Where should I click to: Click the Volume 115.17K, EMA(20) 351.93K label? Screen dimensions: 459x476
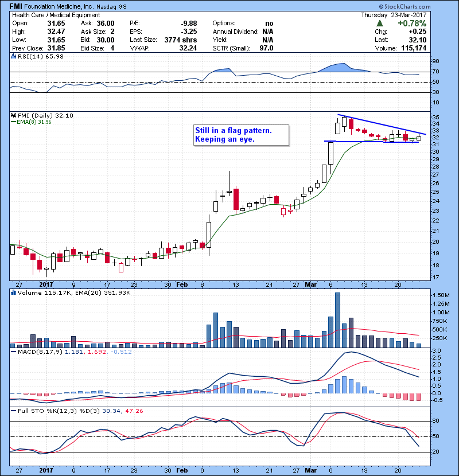(x=74, y=292)
